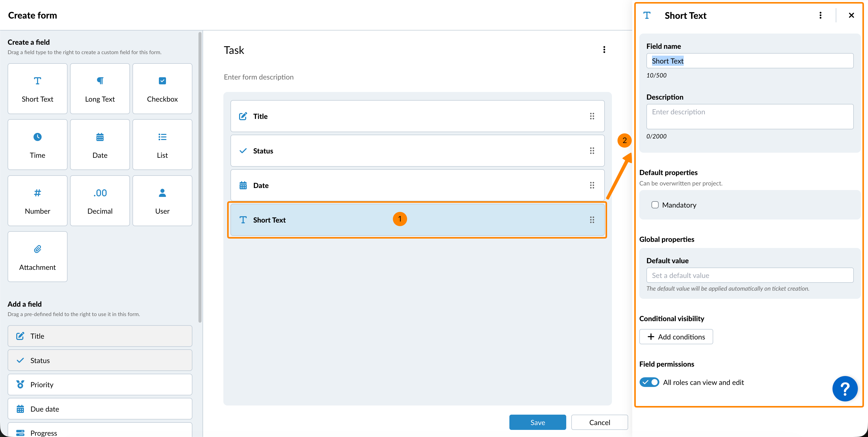
Task: Close the Short Text properties panel
Action: click(x=851, y=15)
